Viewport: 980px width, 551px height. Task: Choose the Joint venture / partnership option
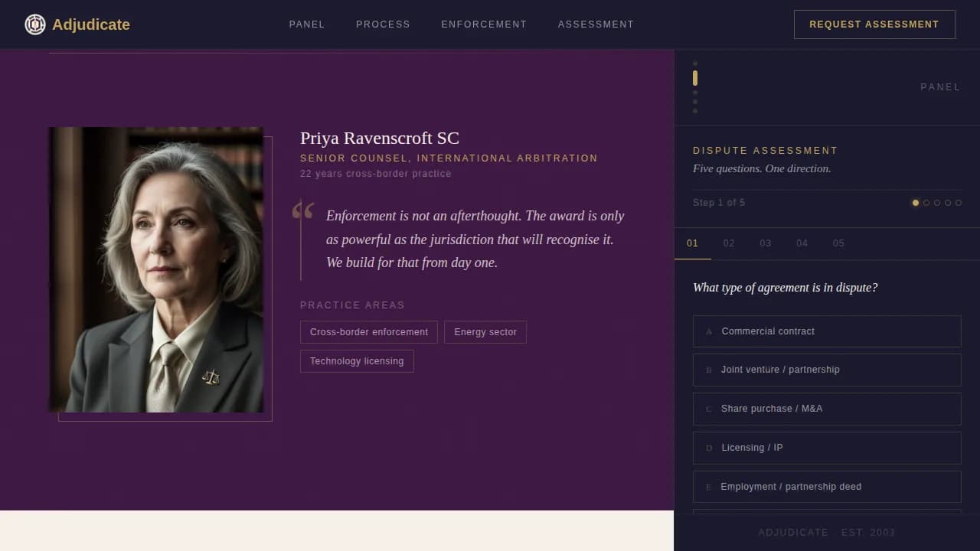(x=827, y=370)
